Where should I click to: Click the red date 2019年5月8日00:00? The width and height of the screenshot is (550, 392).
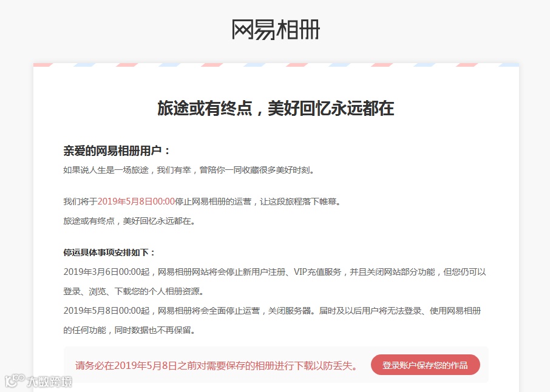tap(136, 201)
